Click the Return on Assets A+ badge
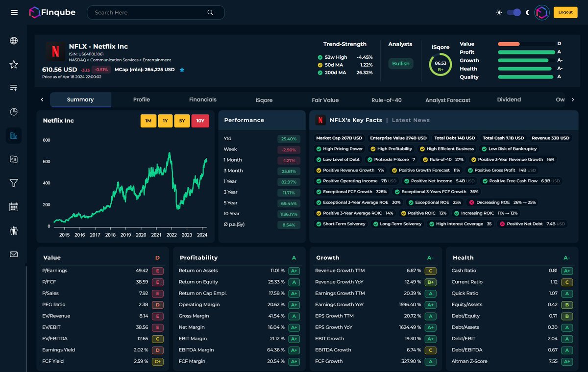The width and height of the screenshot is (588, 372). (x=294, y=271)
